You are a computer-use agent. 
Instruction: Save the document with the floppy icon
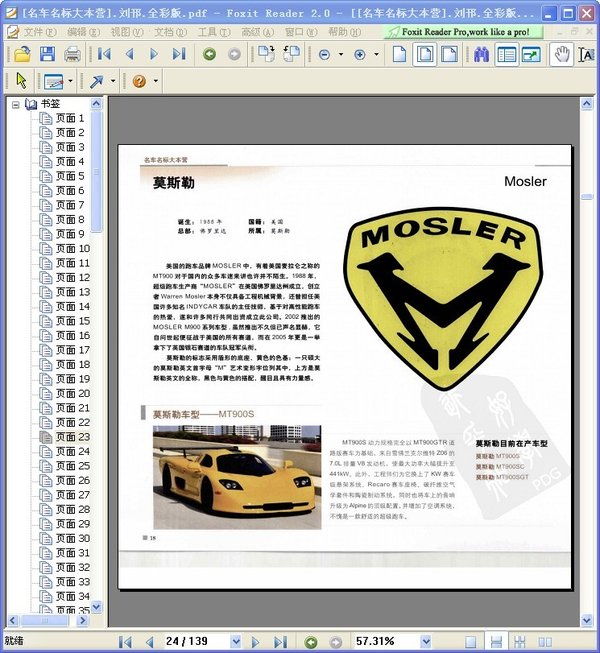click(47, 54)
